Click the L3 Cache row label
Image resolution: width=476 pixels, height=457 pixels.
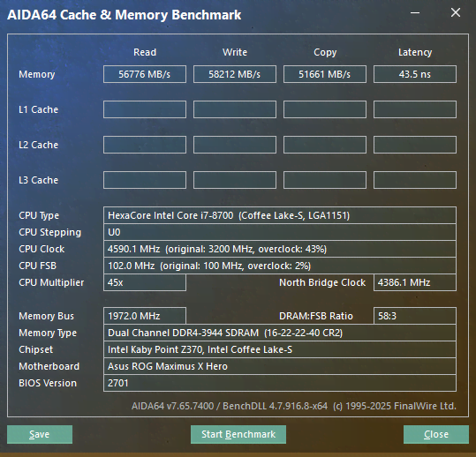click(x=38, y=180)
